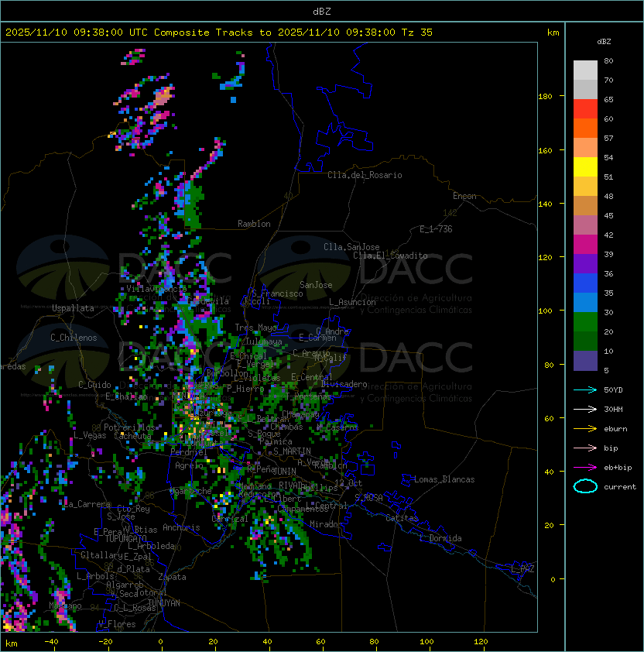
Task: Click the 12_Oct map label
Action: tap(348, 483)
